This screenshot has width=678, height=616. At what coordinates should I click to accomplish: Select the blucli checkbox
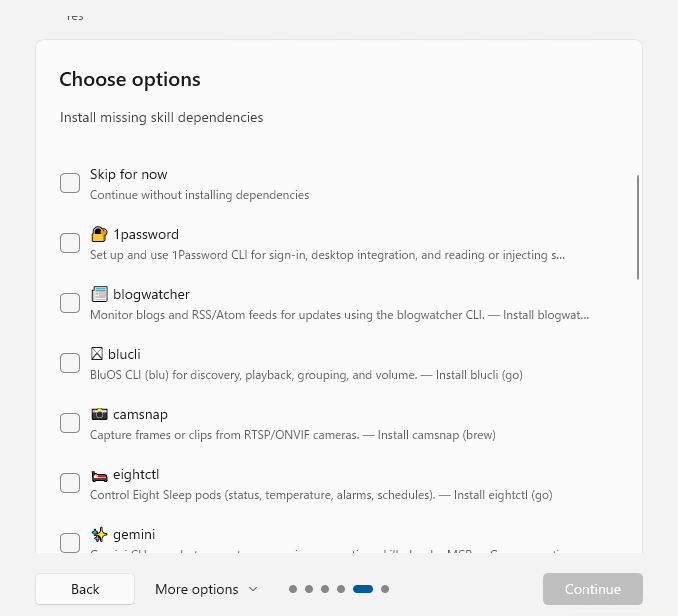click(70, 363)
